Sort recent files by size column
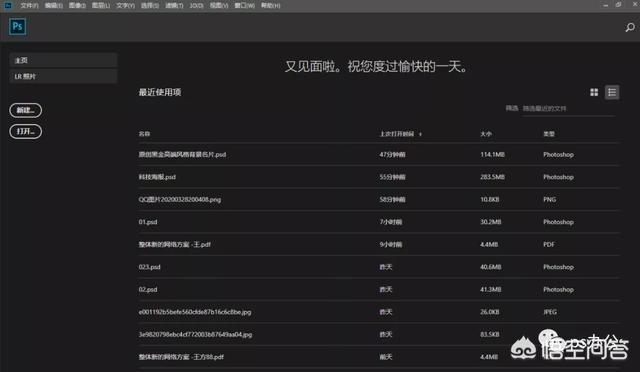This screenshot has width=640, height=372. point(486,134)
